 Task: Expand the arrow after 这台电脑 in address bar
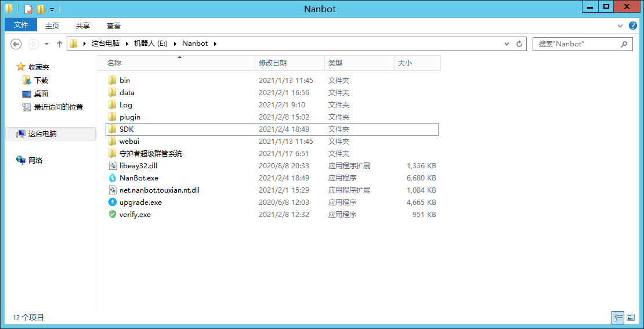click(126, 44)
